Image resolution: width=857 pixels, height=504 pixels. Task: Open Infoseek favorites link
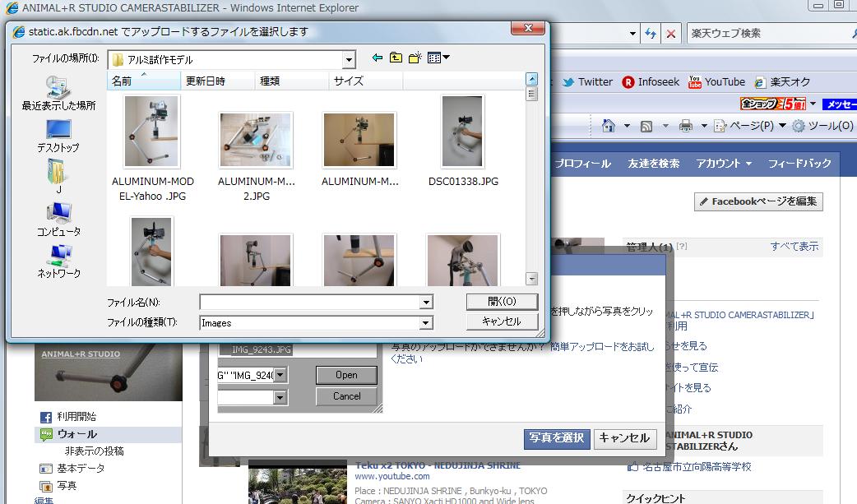[x=651, y=82]
